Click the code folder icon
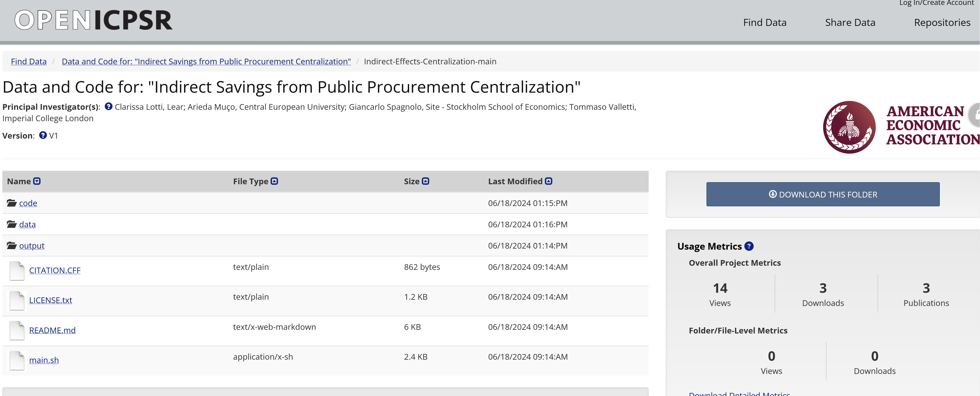 tap(11, 203)
